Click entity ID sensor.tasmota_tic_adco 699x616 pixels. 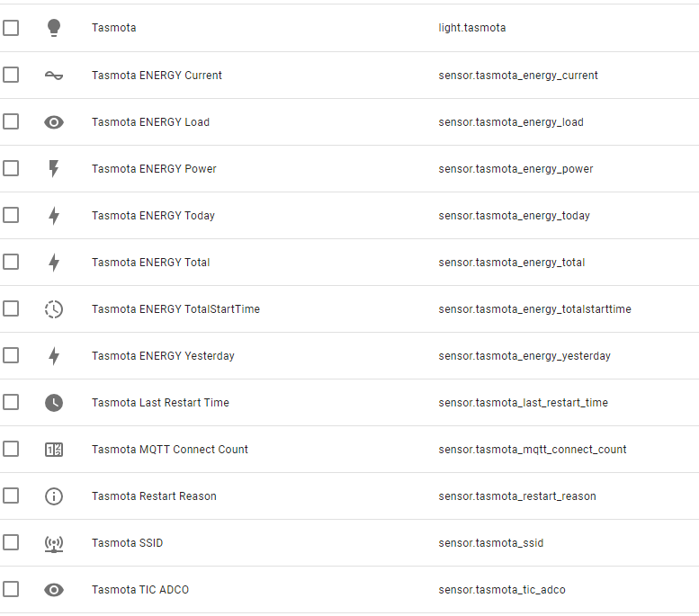pos(502,590)
